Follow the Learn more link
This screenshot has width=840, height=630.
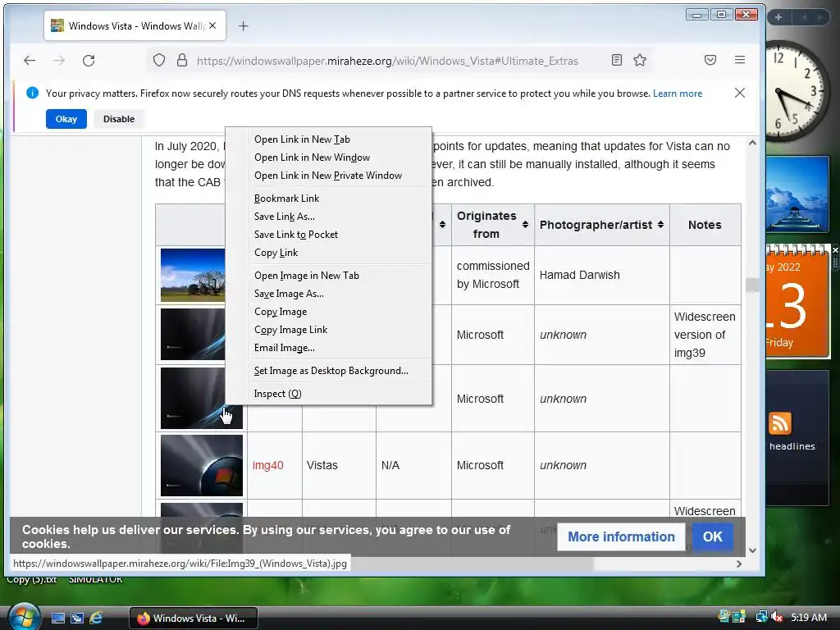[677, 94]
